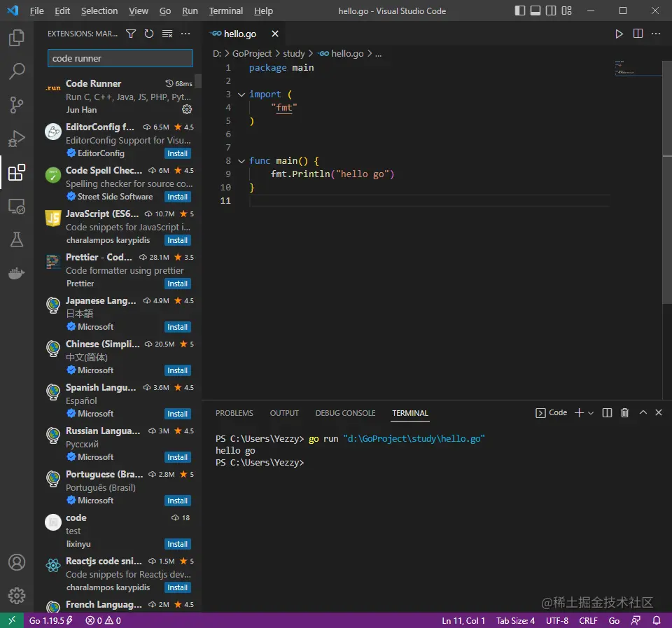The width and height of the screenshot is (672, 628).
Task: Click the extensions search input field
Action: (x=120, y=58)
